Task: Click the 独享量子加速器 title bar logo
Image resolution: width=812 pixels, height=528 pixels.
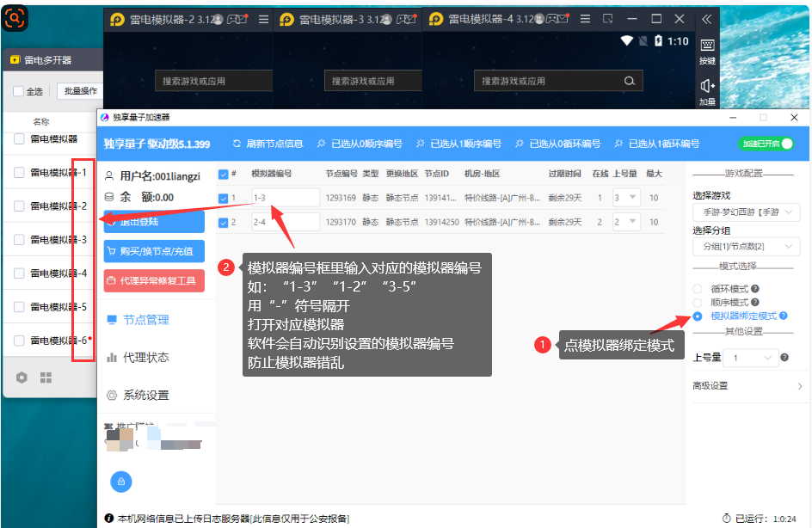Action: [x=105, y=118]
